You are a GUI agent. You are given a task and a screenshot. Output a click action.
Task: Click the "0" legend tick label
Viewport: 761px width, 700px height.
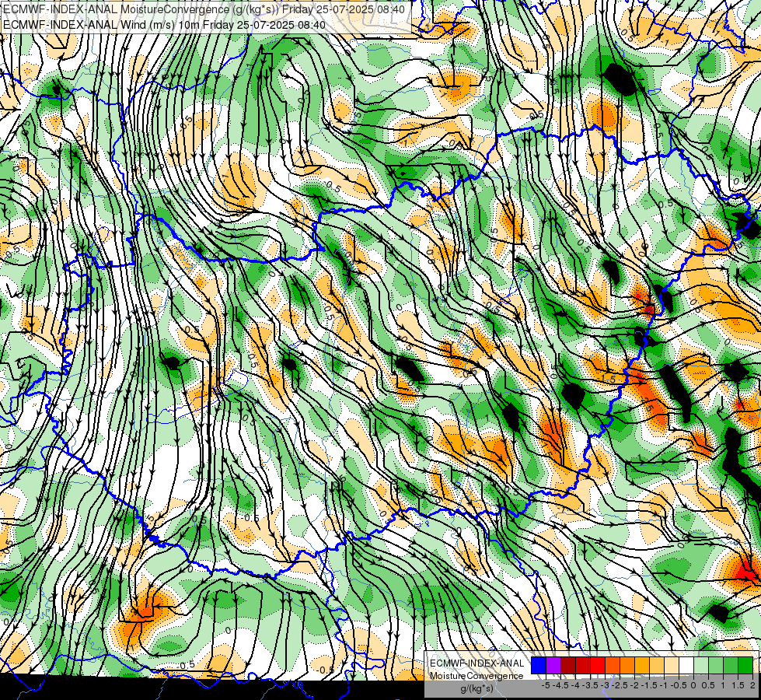click(693, 685)
